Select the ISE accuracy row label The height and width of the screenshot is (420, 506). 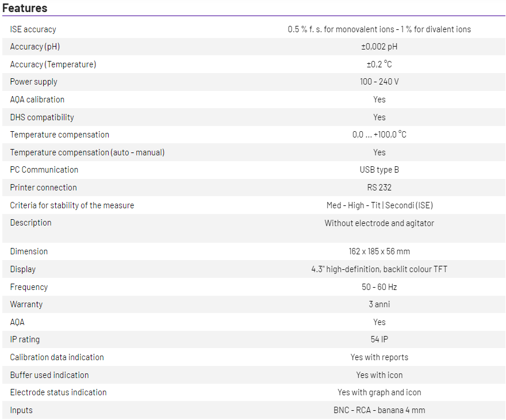[x=33, y=29]
